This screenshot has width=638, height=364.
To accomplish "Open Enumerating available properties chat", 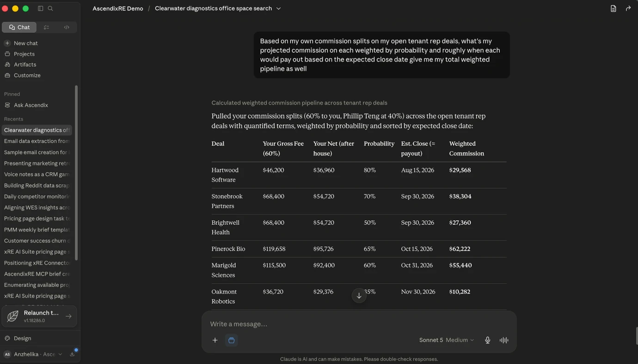I will click(37, 285).
